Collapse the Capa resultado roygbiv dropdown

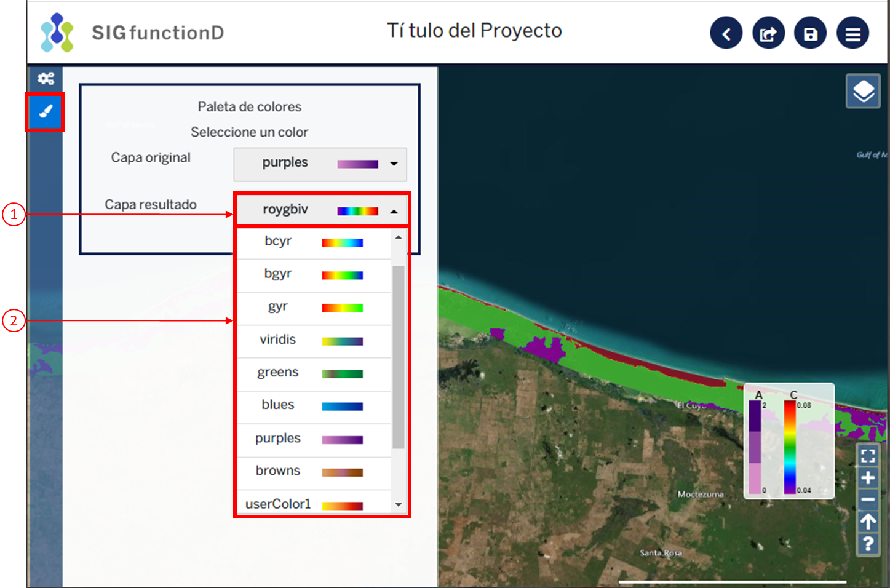tap(321, 210)
